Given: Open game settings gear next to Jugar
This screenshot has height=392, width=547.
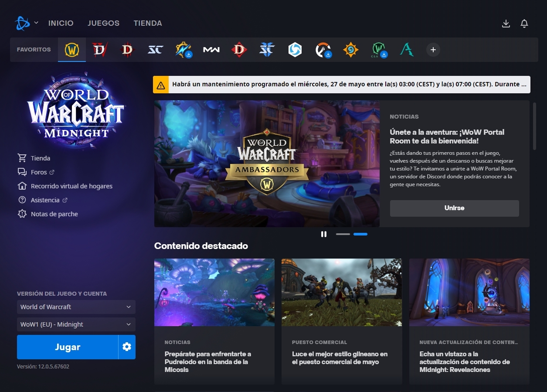Looking at the screenshot, I should [127, 347].
